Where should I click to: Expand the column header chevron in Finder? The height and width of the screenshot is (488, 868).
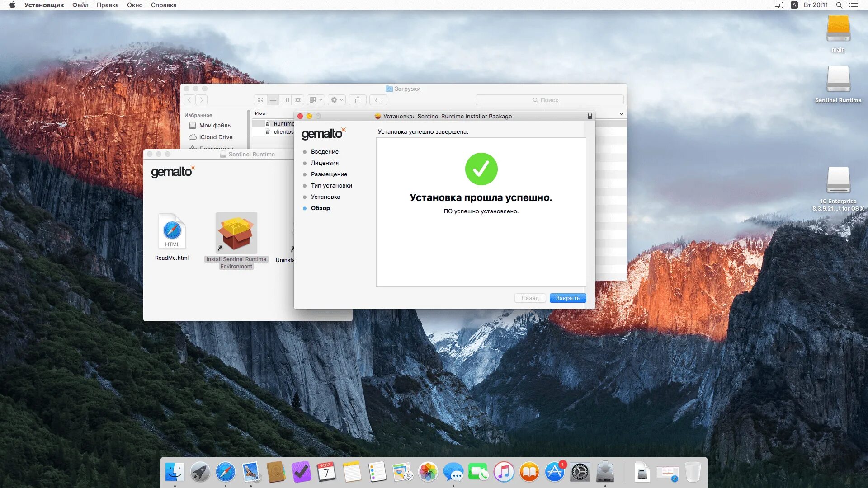point(621,114)
